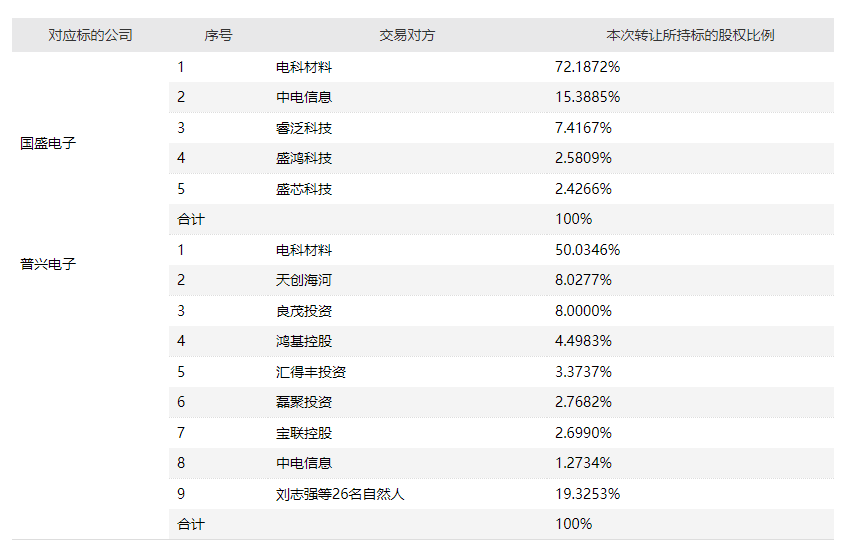
Task: Click the 19.3253% equity ratio value
Action: (588, 494)
